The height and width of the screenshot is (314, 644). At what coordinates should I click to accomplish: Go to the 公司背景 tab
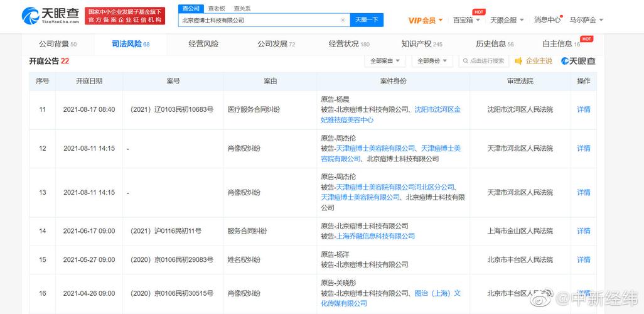57,44
